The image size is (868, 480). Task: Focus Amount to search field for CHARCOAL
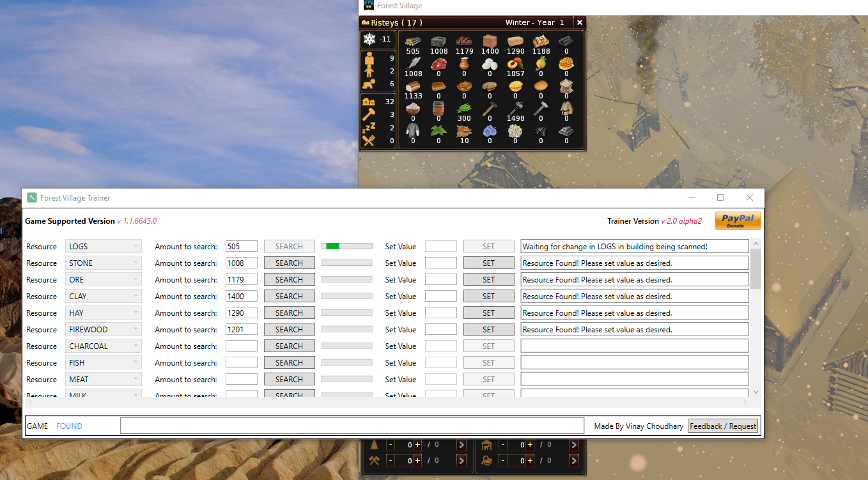pyautogui.click(x=242, y=346)
